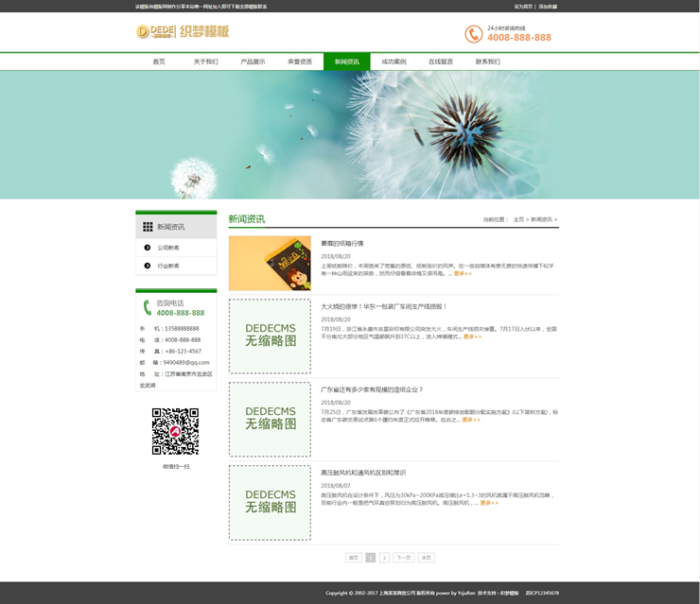The height and width of the screenshot is (604, 700).
Task: Click the orange hotline phone icon in header
Action: coord(473,34)
